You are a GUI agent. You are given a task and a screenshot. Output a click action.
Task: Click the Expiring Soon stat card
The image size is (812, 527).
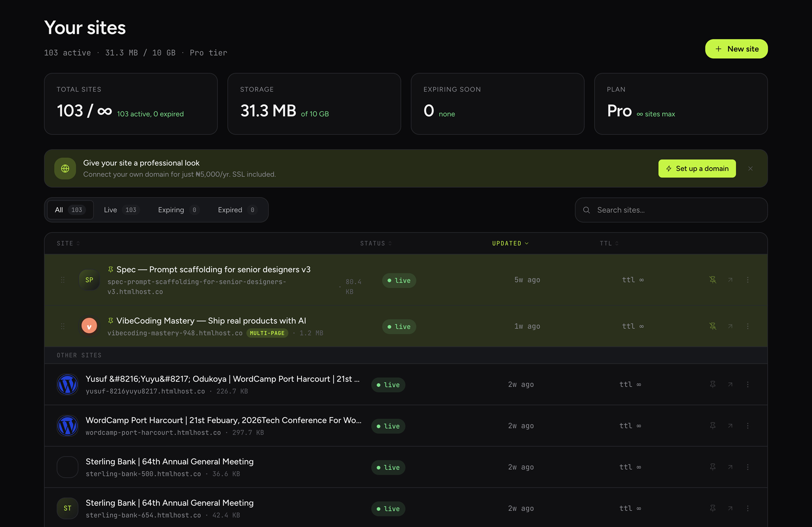click(x=498, y=104)
